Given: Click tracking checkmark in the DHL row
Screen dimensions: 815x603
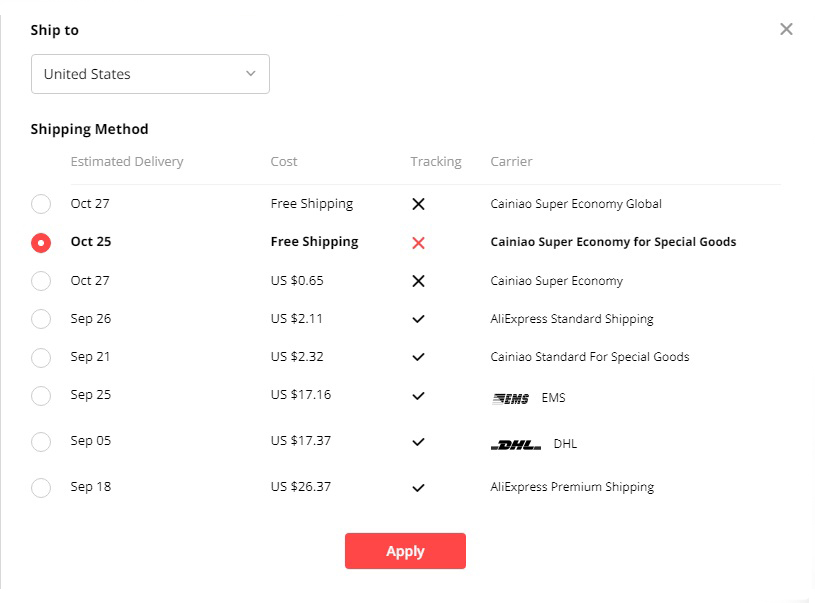Looking at the screenshot, I should click(x=418, y=442).
